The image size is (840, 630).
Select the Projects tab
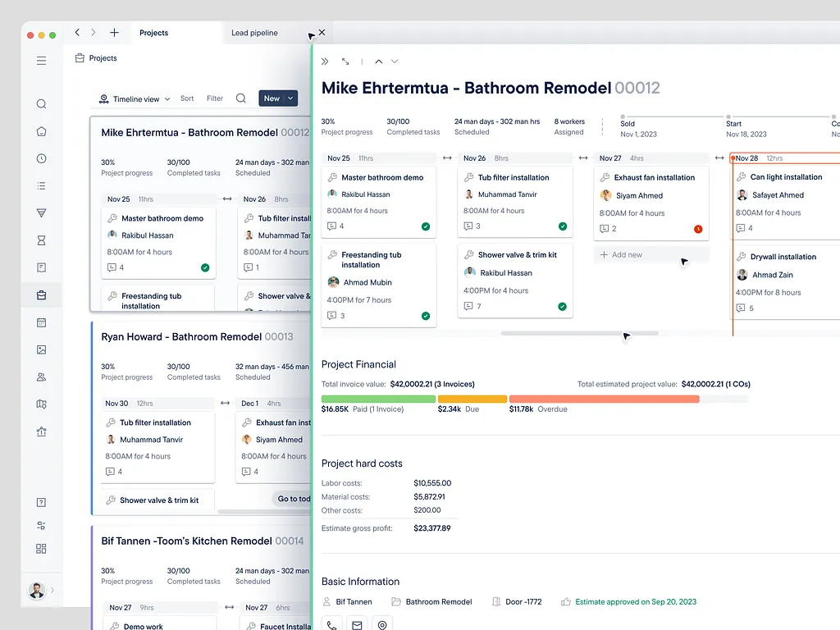(153, 33)
